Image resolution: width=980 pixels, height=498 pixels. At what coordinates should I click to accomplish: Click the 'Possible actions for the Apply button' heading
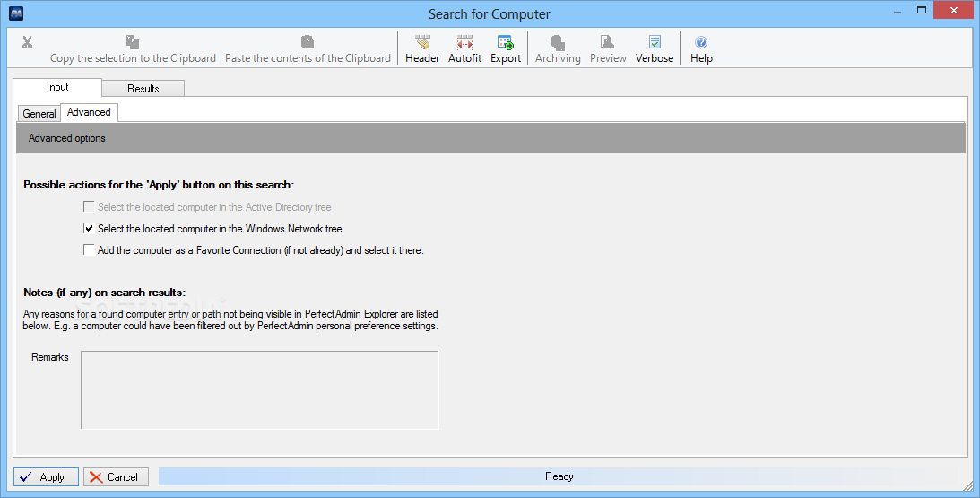(159, 185)
